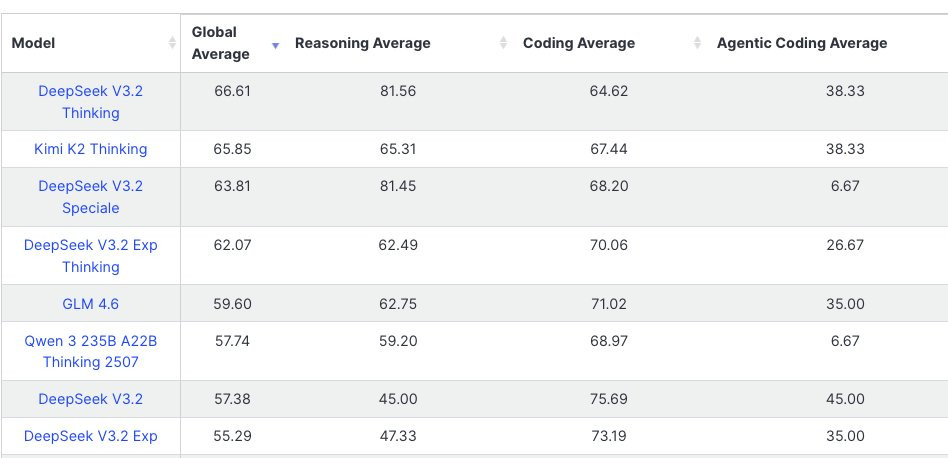Select the 66.61 global average cell
This screenshot has height=458, width=948.
(232, 91)
